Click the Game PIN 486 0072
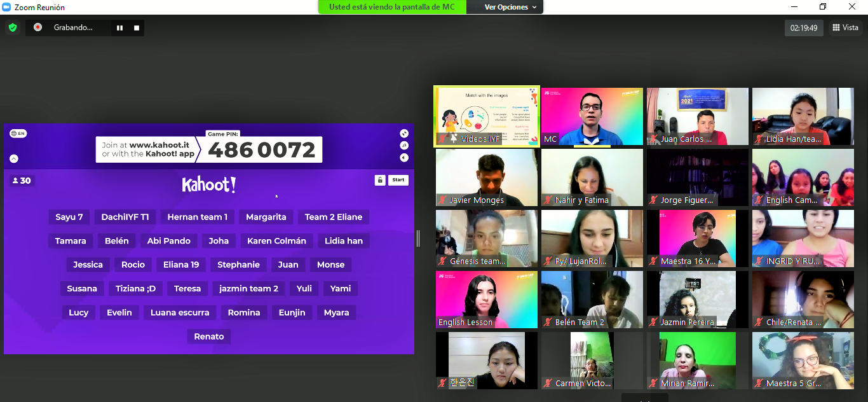 tap(261, 150)
